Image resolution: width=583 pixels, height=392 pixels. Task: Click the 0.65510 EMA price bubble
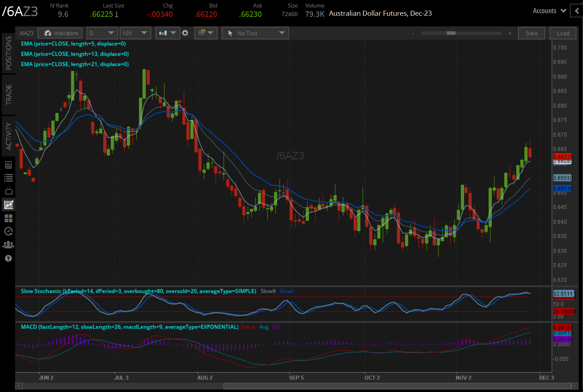click(x=563, y=178)
